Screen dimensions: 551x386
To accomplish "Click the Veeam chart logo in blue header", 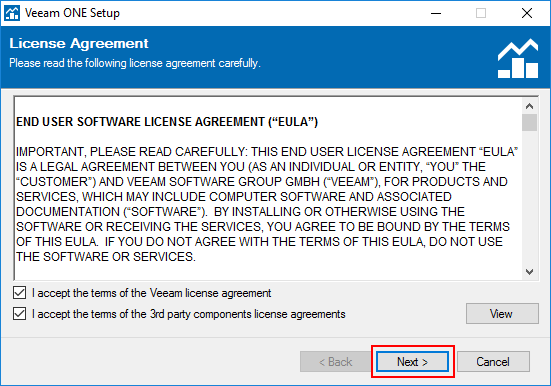I will [x=518, y=58].
